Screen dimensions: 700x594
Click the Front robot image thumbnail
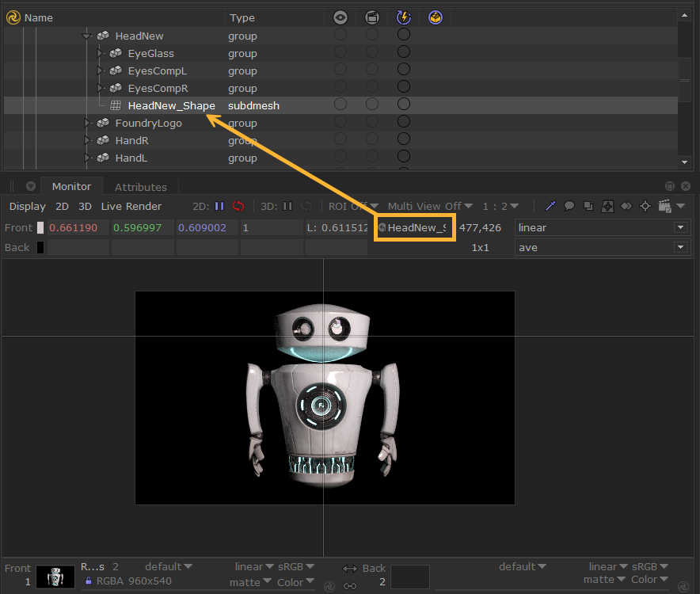[x=55, y=576]
